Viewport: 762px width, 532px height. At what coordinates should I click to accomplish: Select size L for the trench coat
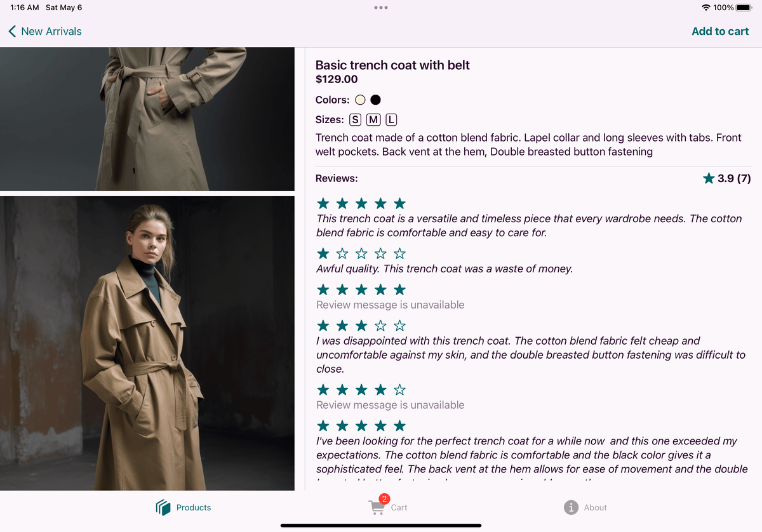pos(391,119)
